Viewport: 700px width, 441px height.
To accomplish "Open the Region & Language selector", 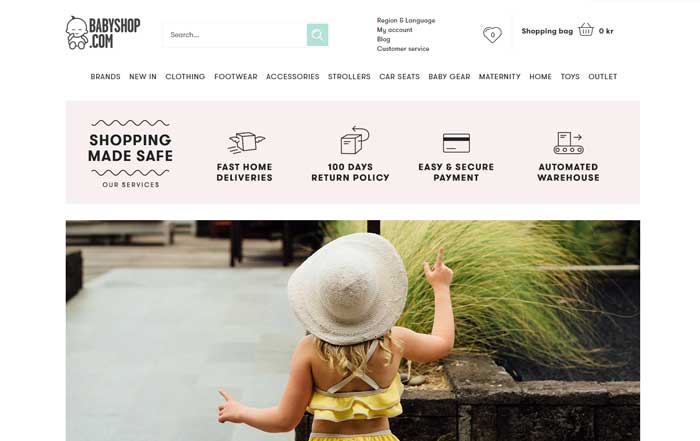I will (x=406, y=20).
